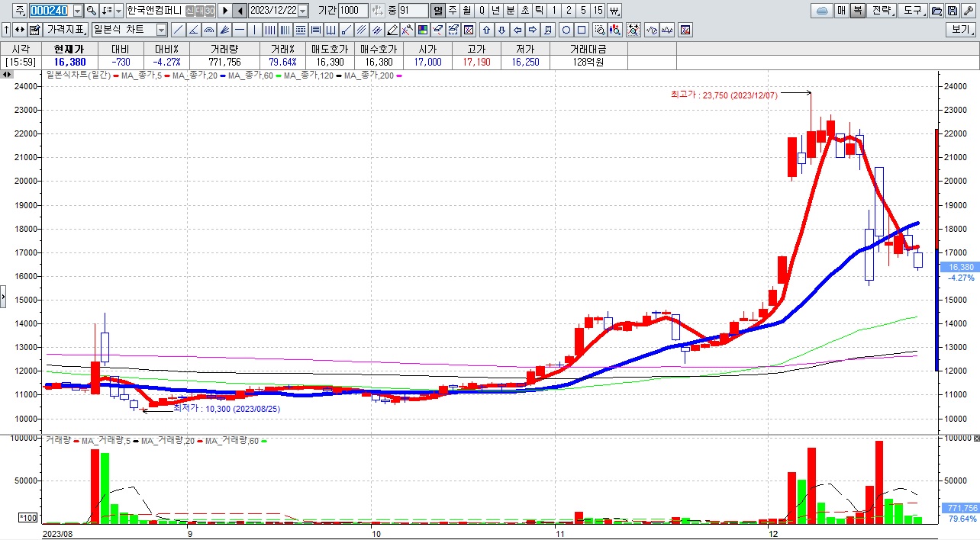Click the 현재가 column header
This screenshot has height=540, width=980.
click(x=69, y=49)
